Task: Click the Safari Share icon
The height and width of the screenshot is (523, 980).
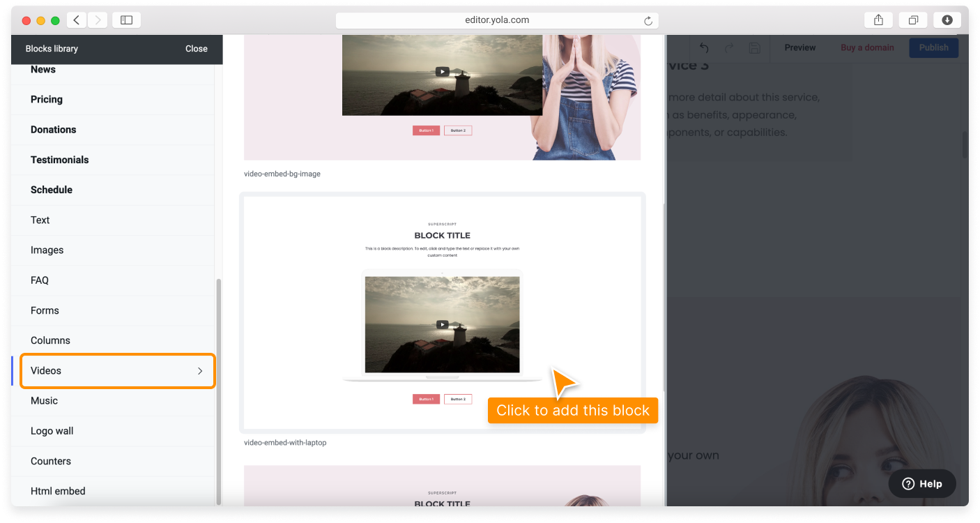Action: (878, 20)
